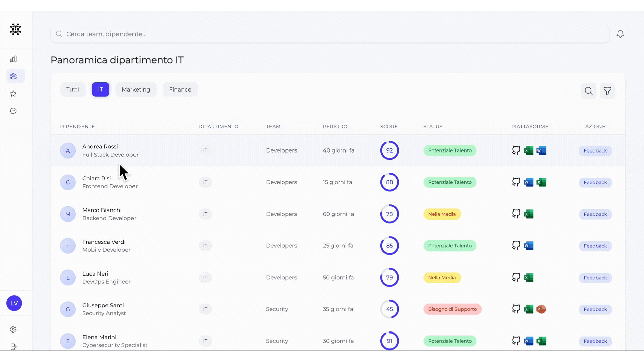Image resolution: width=644 pixels, height=362 pixels.
Task: Click Word icon in Francesca Verdi row
Action: (x=529, y=246)
